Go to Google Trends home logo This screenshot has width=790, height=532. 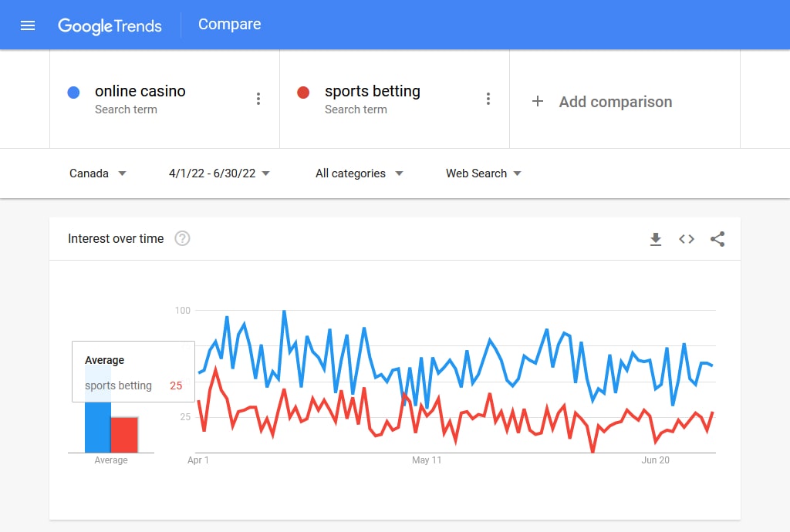point(110,25)
